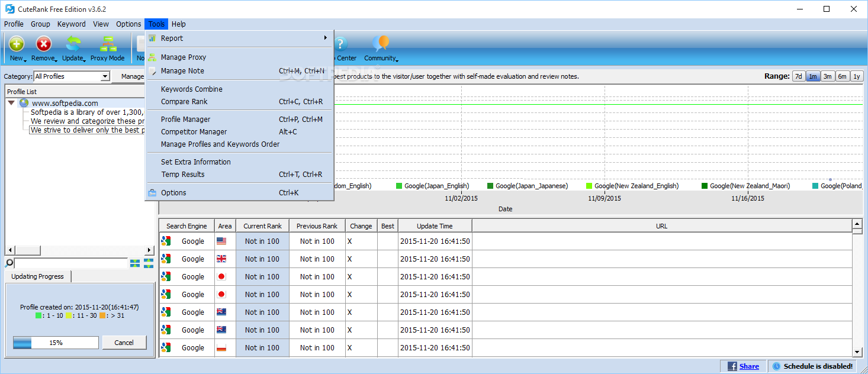This screenshot has height=374, width=868.
Task: Choose Profile Manager from Tools menu
Action: (240, 120)
